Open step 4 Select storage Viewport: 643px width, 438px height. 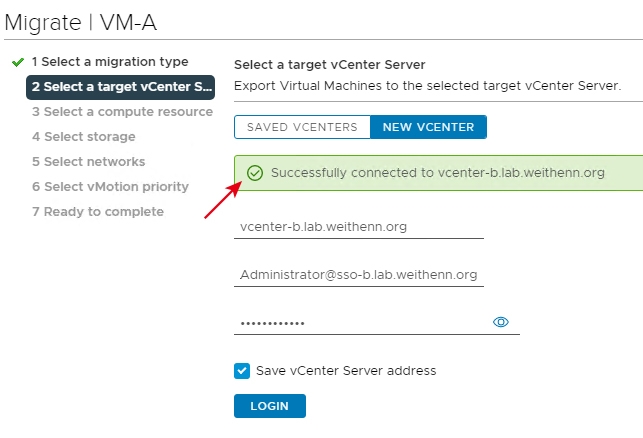(84, 137)
